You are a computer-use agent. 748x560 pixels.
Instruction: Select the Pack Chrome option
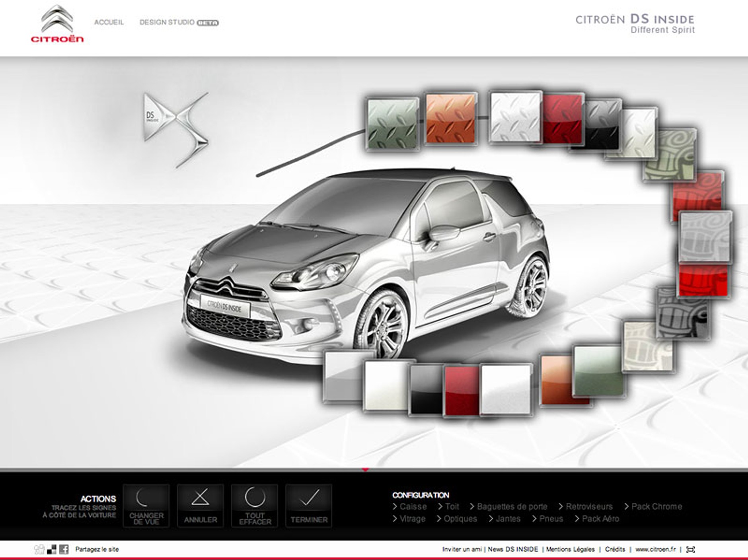(656, 507)
